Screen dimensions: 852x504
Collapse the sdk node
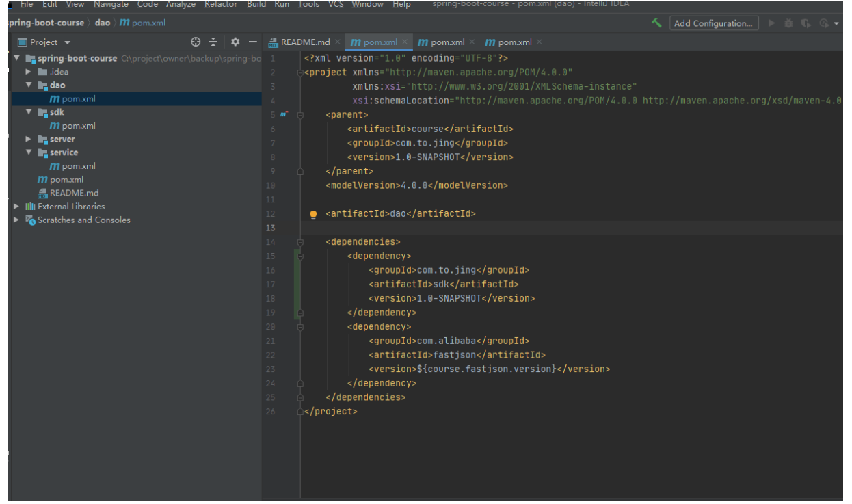click(x=28, y=111)
